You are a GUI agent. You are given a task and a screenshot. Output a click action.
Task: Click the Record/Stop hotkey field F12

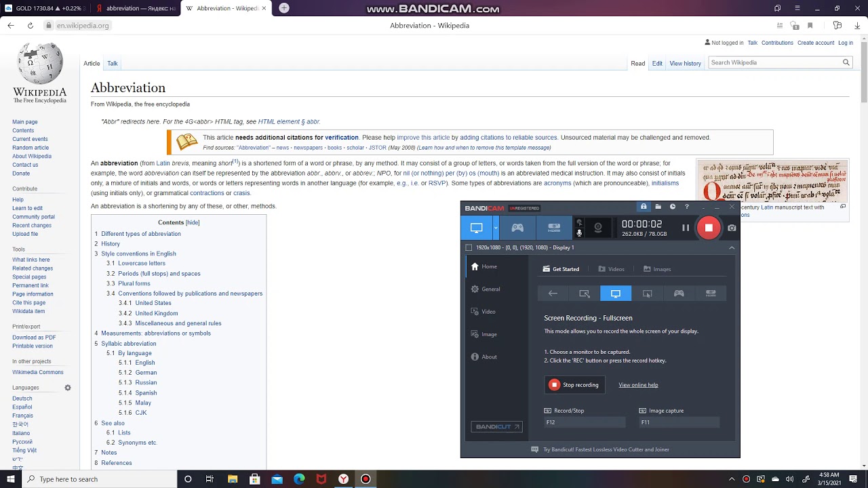tap(585, 422)
